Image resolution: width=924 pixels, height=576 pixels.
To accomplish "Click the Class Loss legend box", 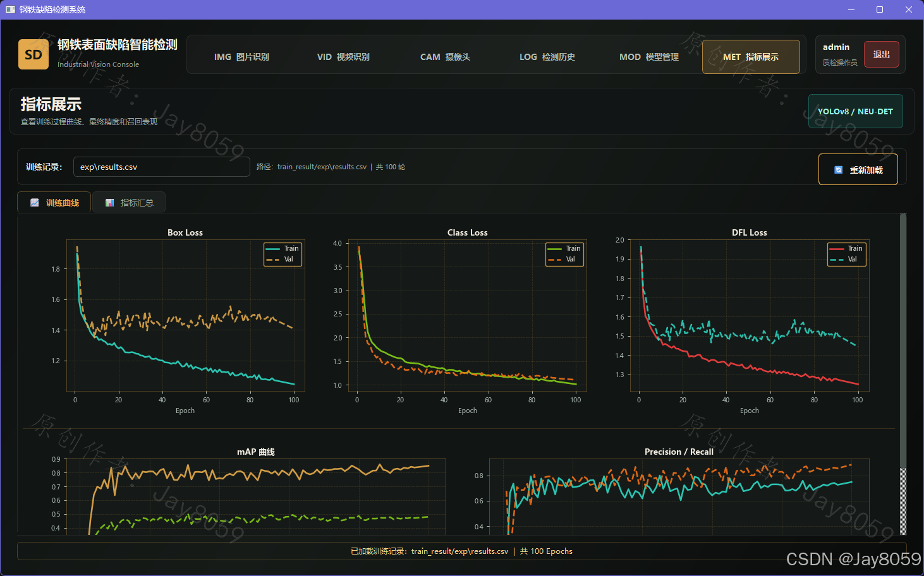I will pyautogui.click(x=565, y=254).
